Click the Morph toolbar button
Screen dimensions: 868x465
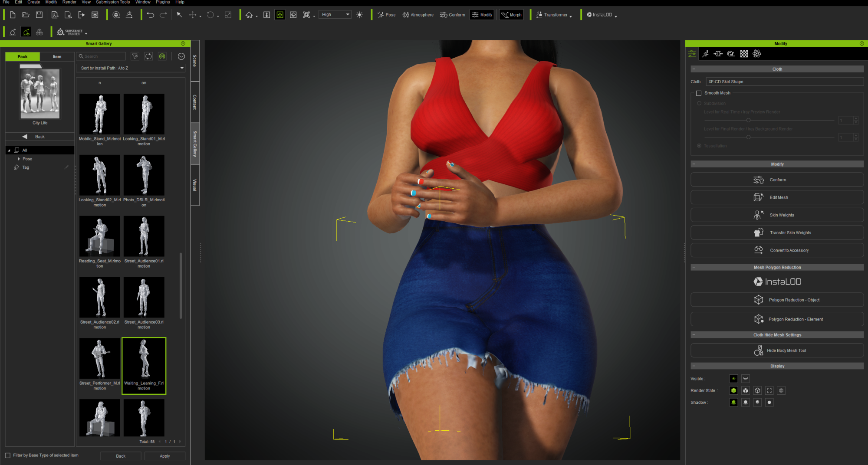(511, 15)
